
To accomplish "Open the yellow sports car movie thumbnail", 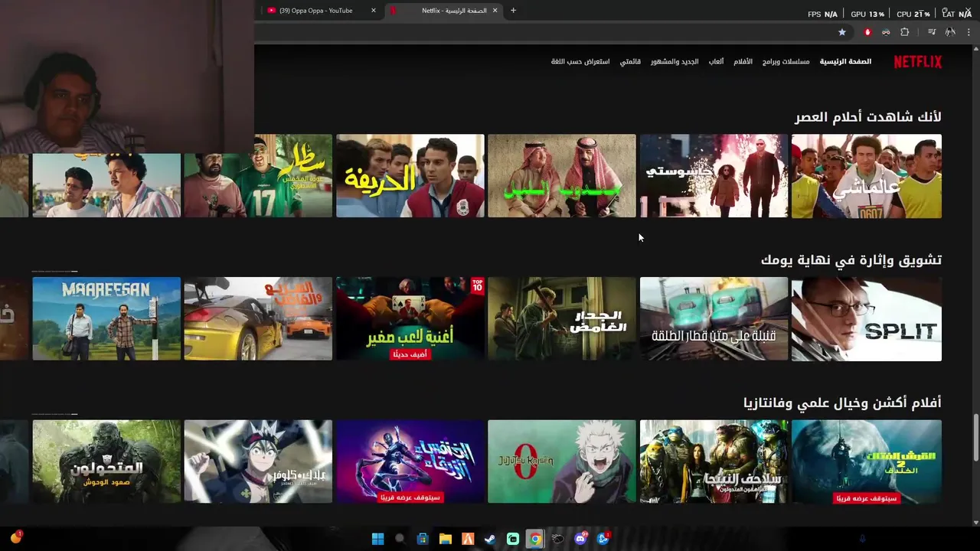I will (x=258, y=319).
